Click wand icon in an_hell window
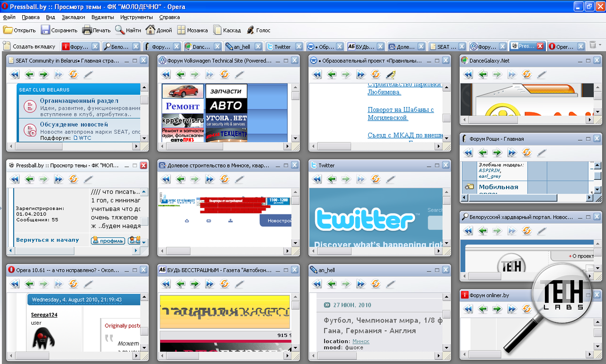606x364 pixels. (390, 284)
